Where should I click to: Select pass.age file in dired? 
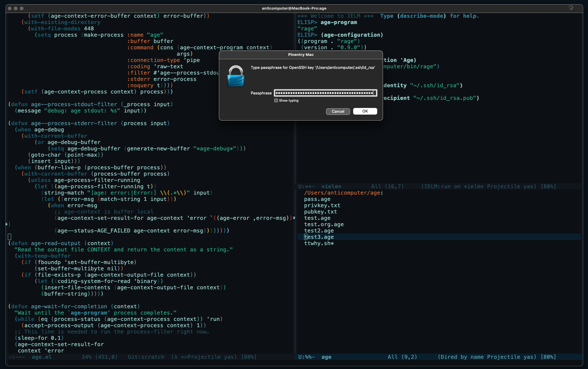coord(317,199)
